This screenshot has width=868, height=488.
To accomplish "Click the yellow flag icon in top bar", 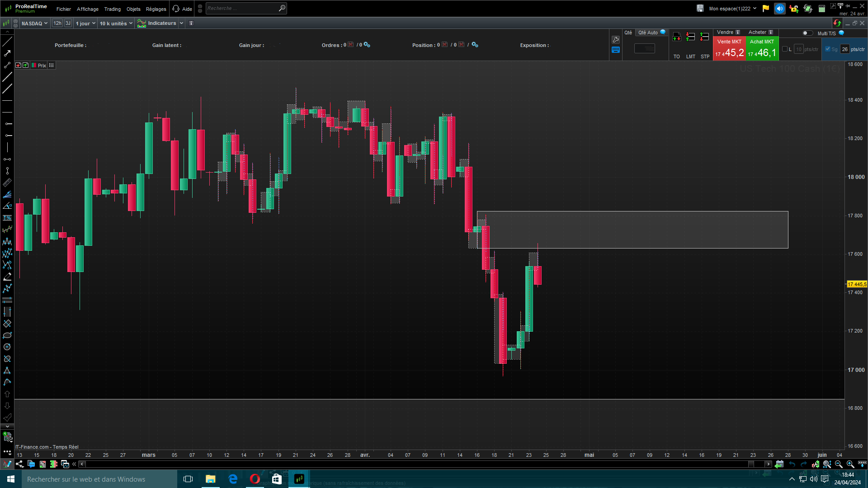I will [765, 9].
